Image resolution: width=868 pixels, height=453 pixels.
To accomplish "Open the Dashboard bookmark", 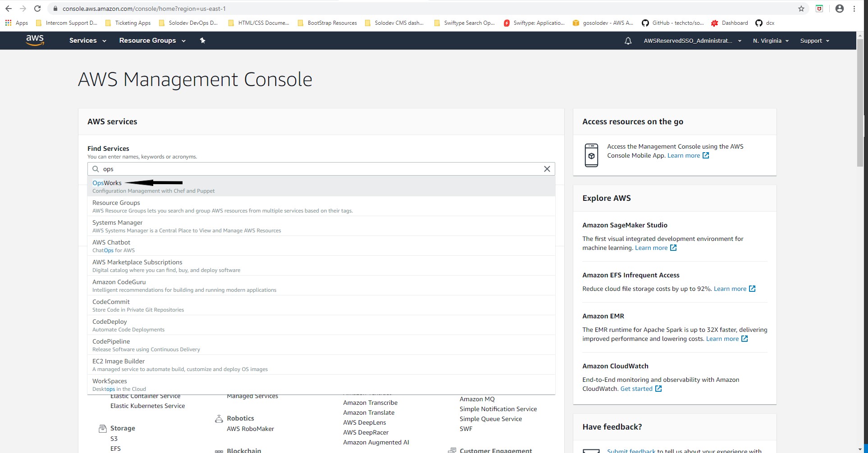I will coord(730,23).
